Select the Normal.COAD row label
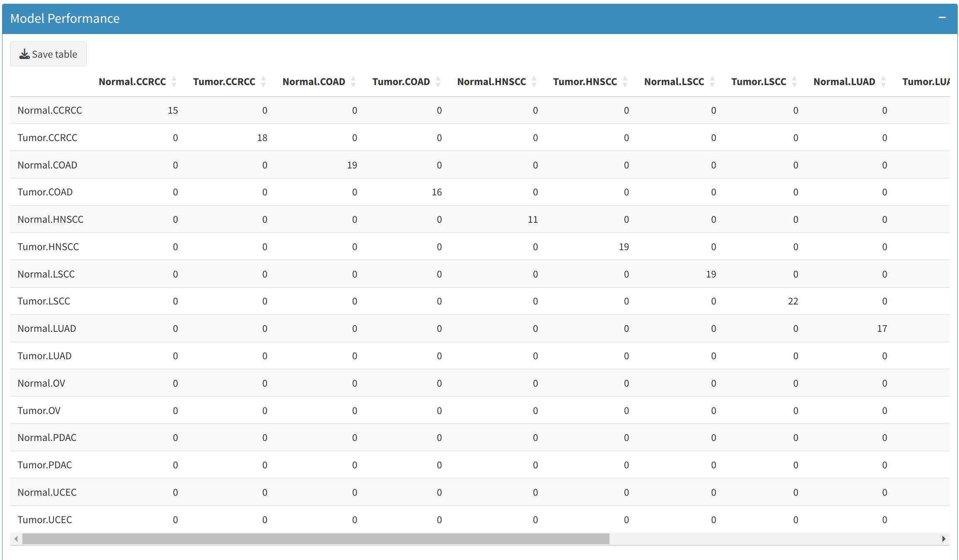 [47, 165]
